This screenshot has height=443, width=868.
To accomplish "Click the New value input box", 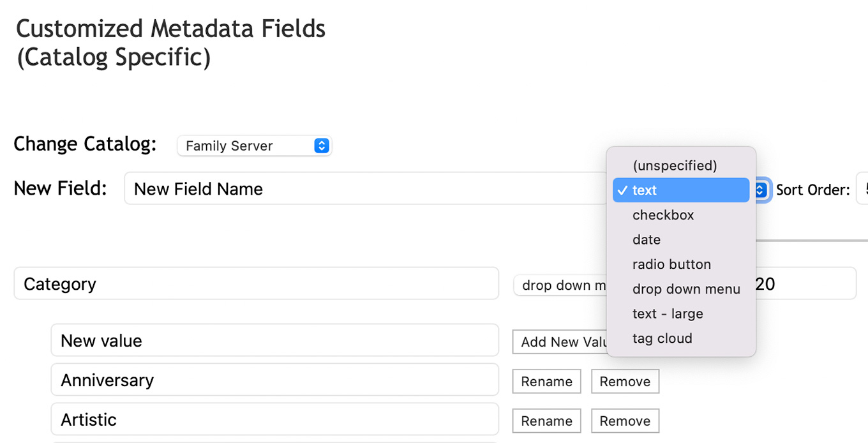I will 274,340.
